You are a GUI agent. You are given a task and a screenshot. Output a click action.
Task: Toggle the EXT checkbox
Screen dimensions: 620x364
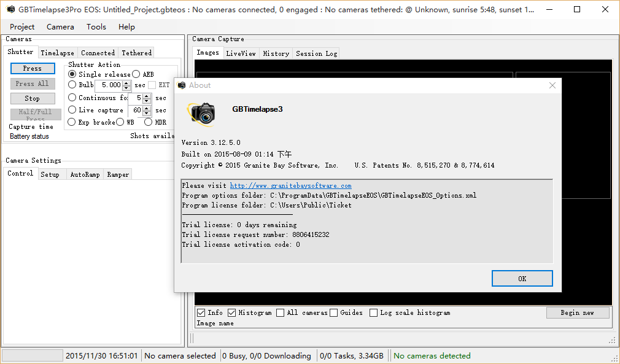point(152,85)
